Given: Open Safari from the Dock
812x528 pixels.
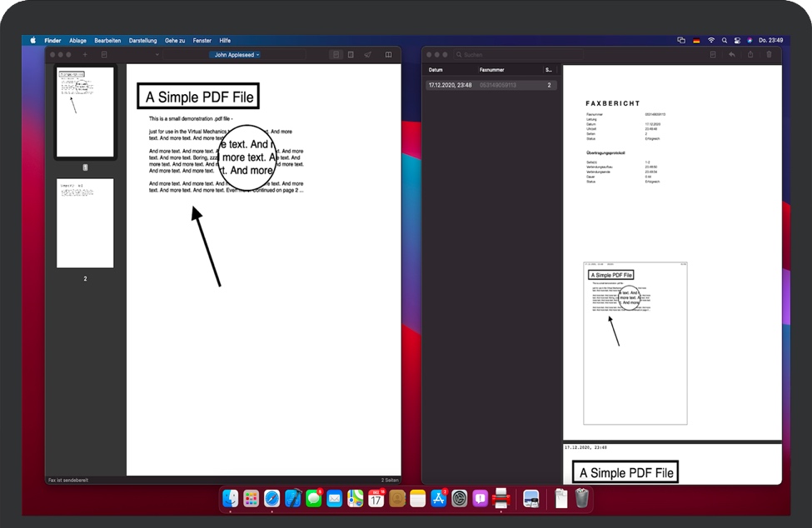Looking at the screenshot, I should tap(271, 499).
